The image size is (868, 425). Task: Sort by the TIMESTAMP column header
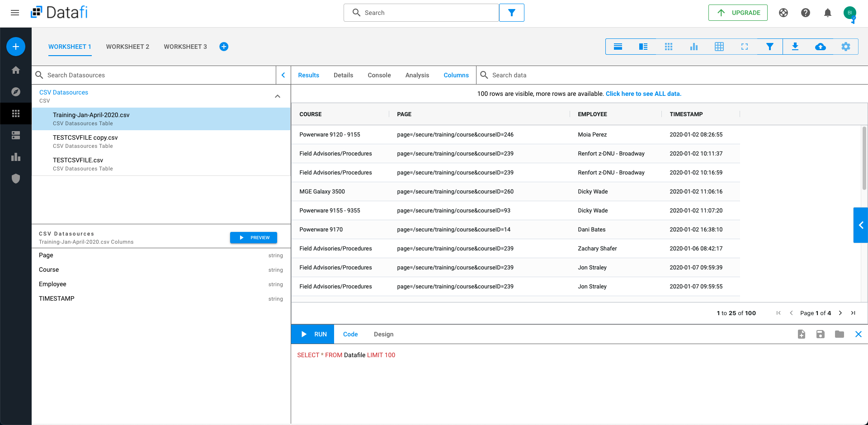coord(686,114)
